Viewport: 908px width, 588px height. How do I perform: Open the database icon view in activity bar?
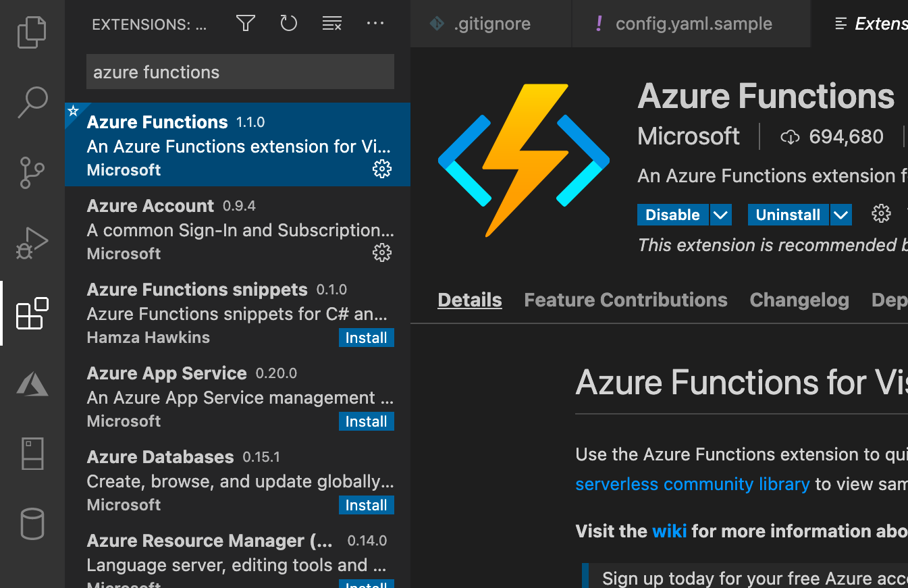pyautogui.click(x=32, y=525)
